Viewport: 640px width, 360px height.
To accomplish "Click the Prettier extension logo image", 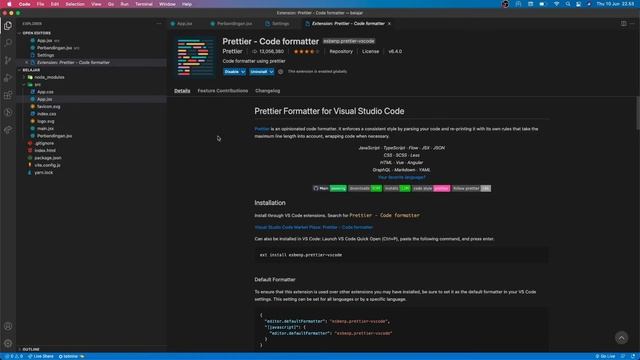I will (x=195, y=58).
